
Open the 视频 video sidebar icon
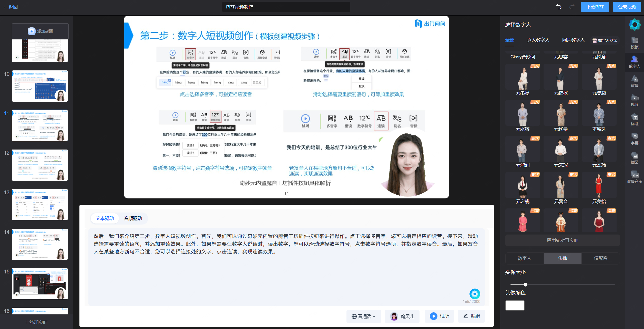click(635, 100)
